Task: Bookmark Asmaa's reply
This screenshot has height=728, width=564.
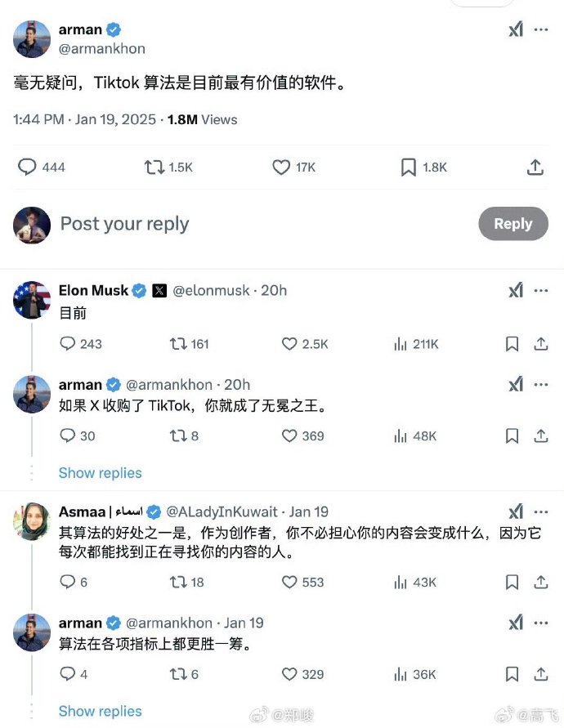Action: click(x=512, y=582)
